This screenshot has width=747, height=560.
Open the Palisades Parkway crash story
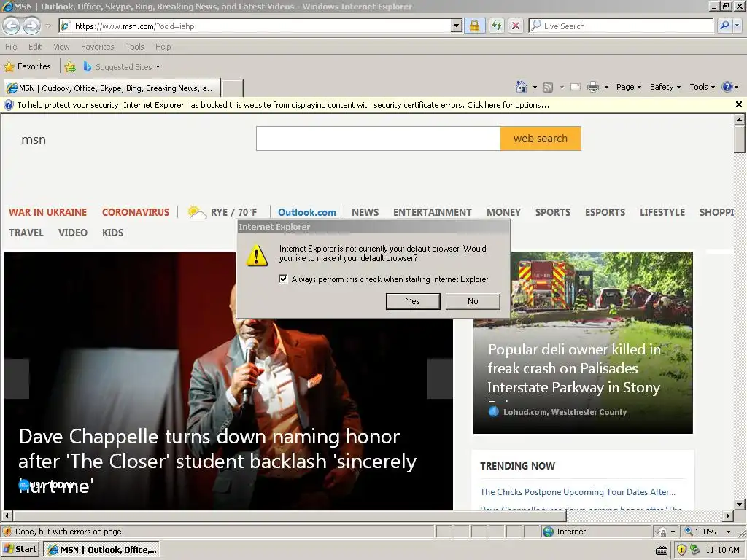(x=574, y=368)
